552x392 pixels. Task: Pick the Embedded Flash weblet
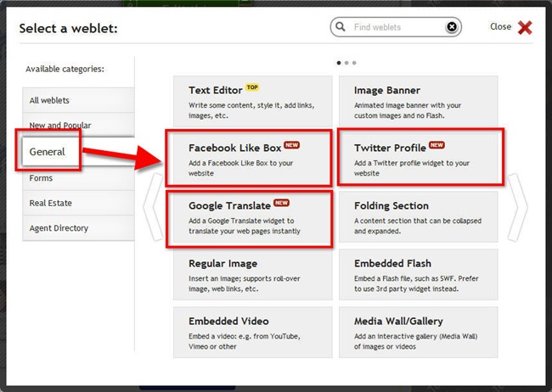tap(418, 274)
